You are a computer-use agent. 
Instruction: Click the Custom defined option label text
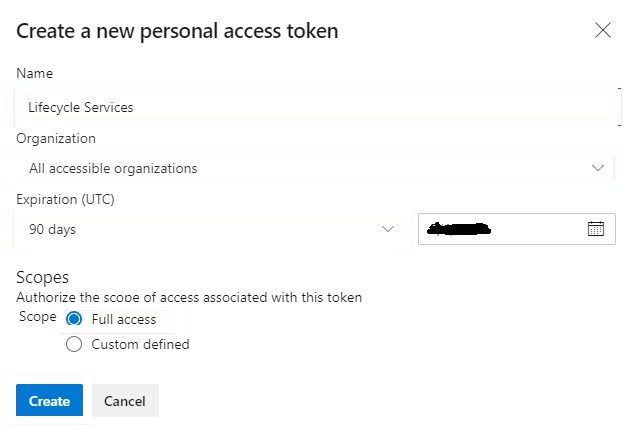click(140, 344)
